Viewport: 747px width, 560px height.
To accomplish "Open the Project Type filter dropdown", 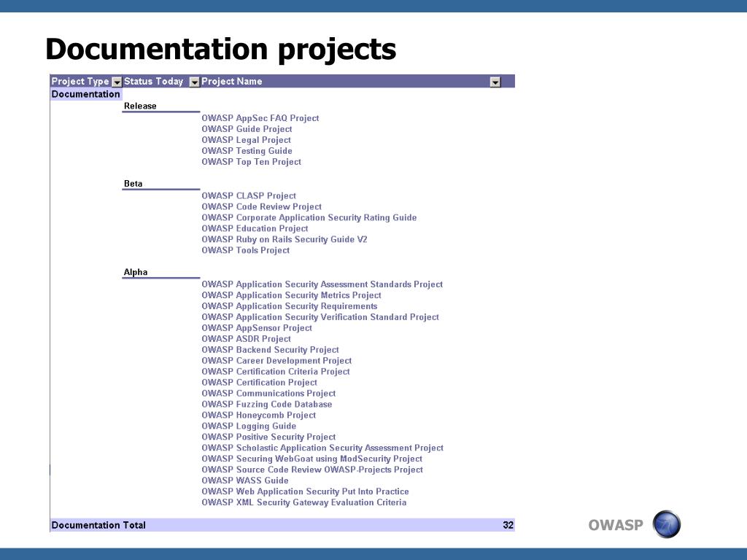I will 117,82.
